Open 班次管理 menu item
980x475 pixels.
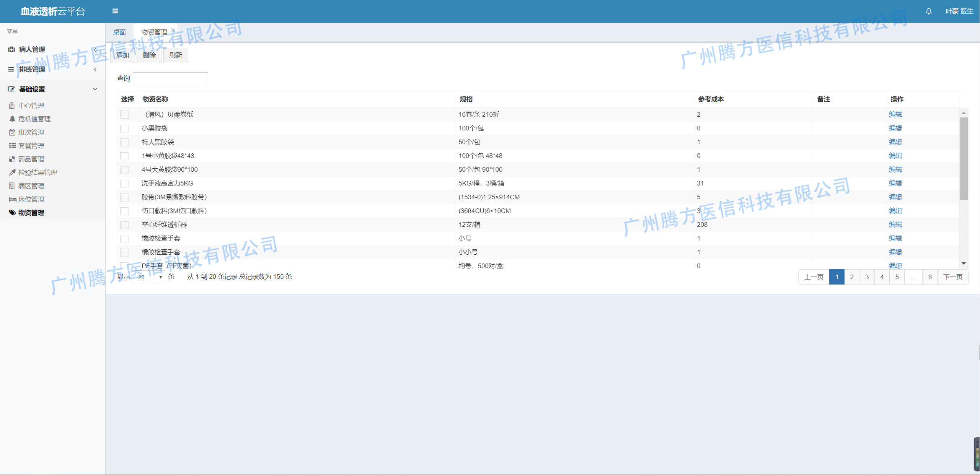pos(31,132)
